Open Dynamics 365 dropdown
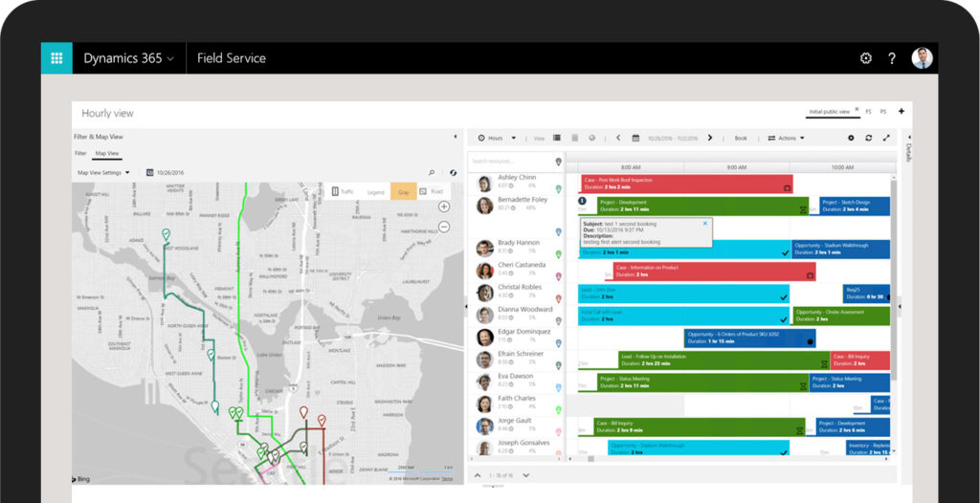The height and width of the screenshot is (503, 980). click(x=129, y=58)
